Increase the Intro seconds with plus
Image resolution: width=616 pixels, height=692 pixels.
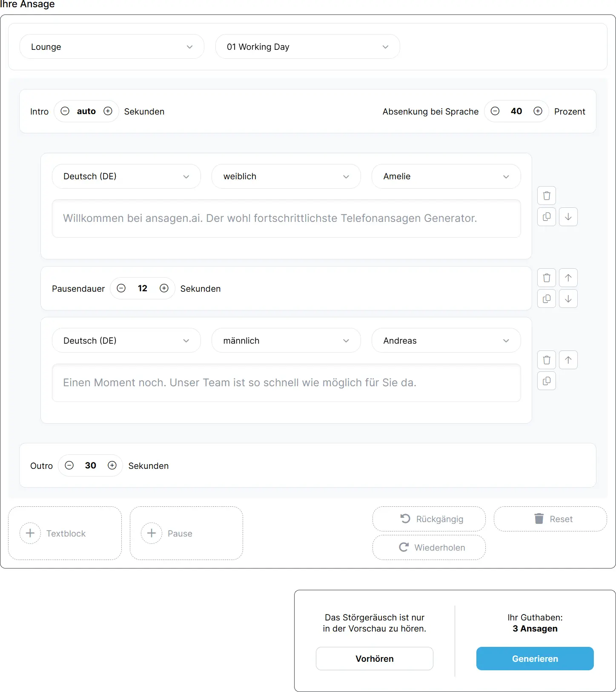coord(108,111)
